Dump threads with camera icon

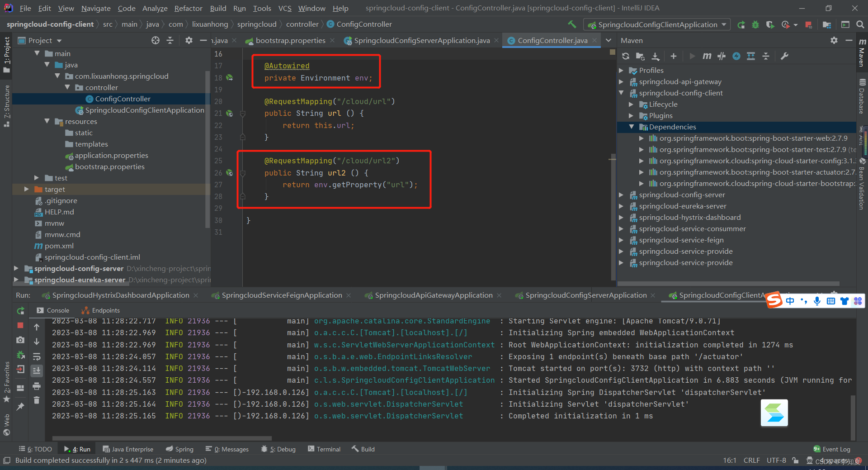click(x=20, y=340)
